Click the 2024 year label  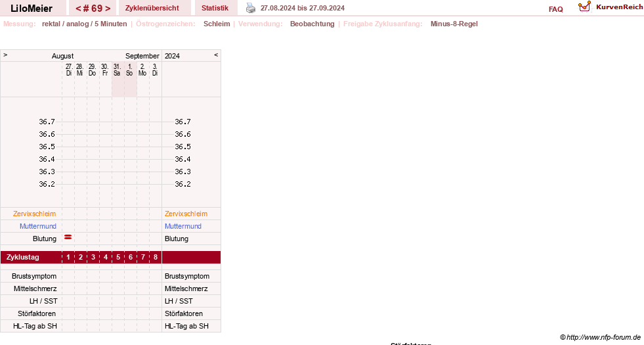(x=172, y=56)
